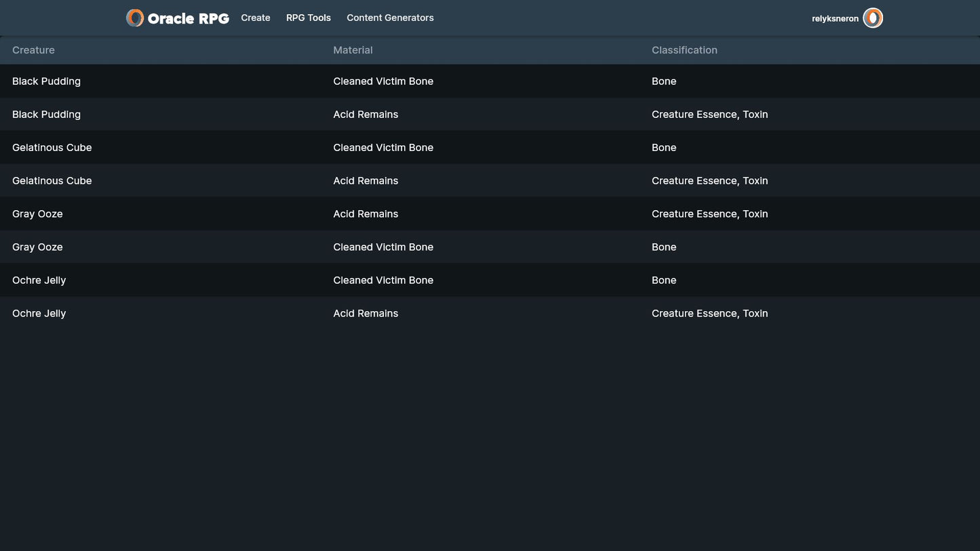The width and height of the screenshot is (980, 551).
Task: Sort by the Creature column header
Action: tap(33, 50)
